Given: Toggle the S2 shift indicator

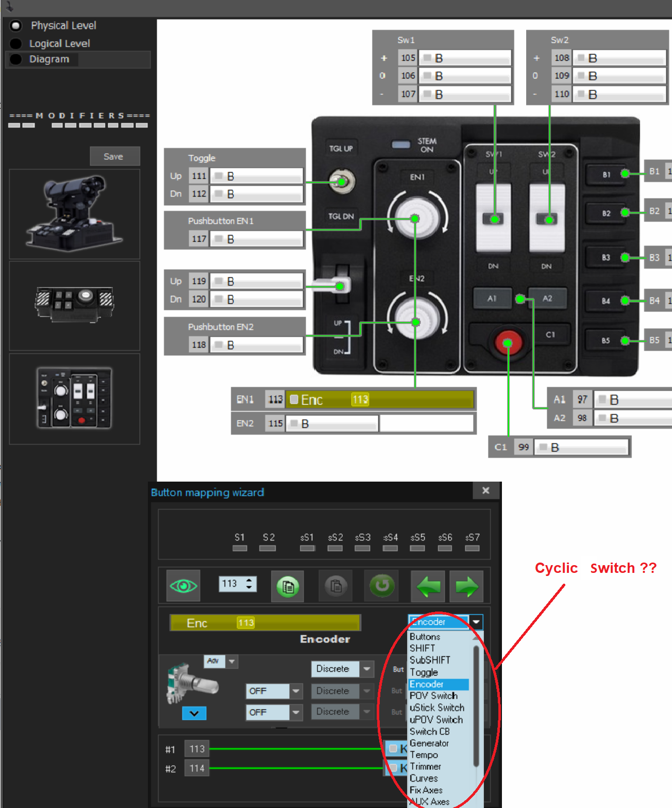Looking at the screenshot, I should click(267, 548).
